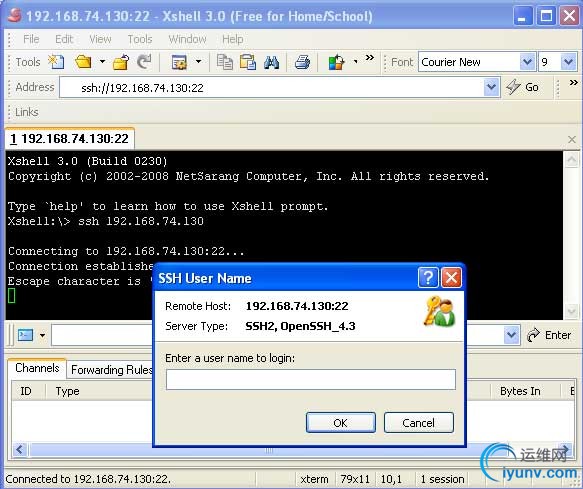Switch to the Channels tab

(x=37, y=368)
